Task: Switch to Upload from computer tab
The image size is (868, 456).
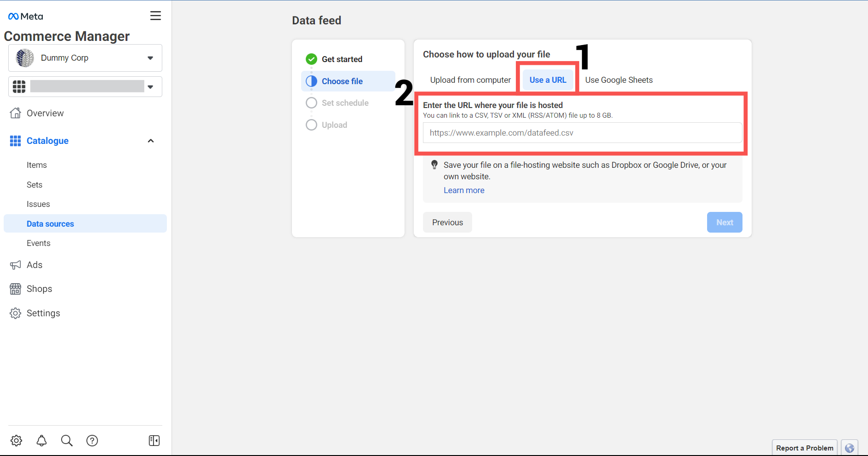Action: [470, 80]
